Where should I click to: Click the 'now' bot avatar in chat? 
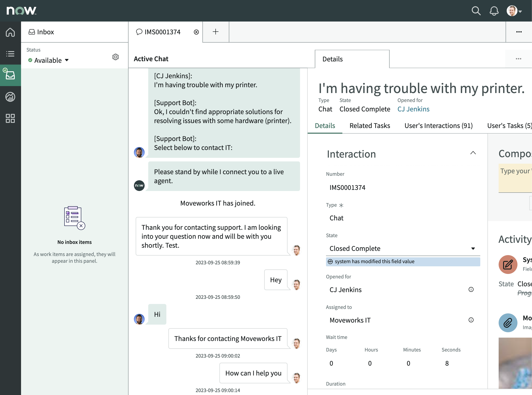(x=139, y=186)
